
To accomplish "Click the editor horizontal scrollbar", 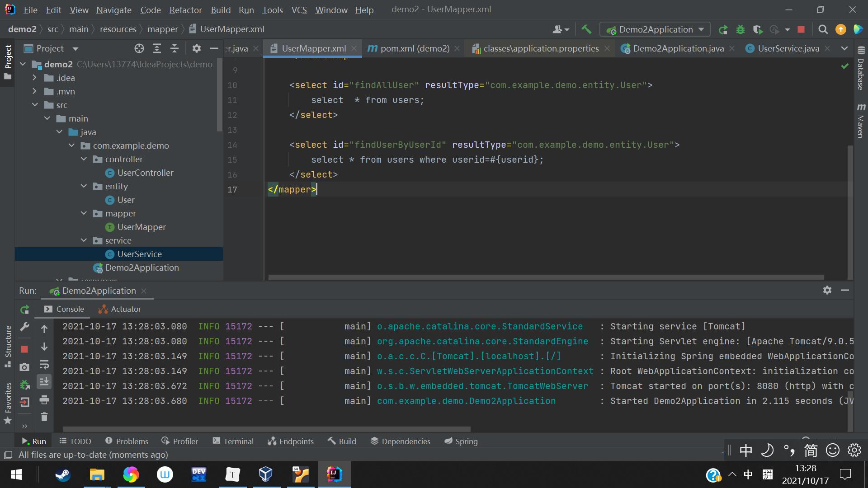I will pos(546,277).
